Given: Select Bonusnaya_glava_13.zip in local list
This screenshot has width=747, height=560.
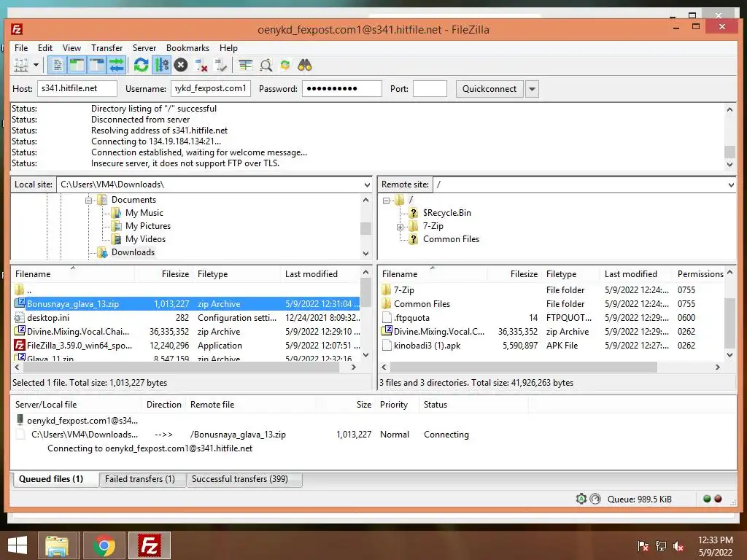Looking at the screenshot, I should click(x=186, y=304).
